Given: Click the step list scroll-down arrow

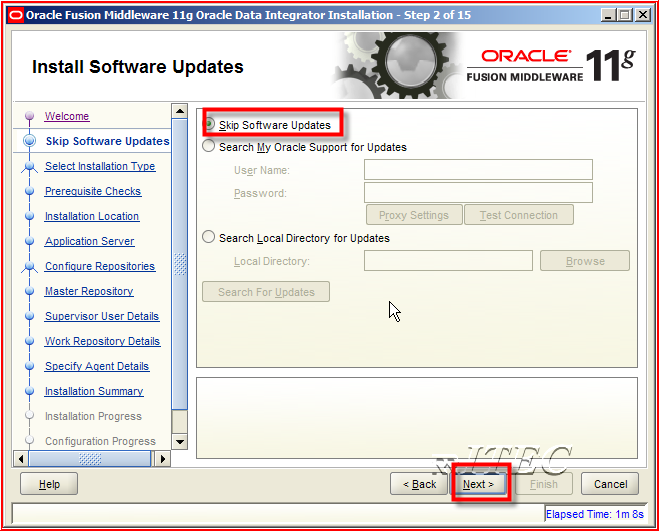Looking at the screenshot, I should click(x=179, y=441).
